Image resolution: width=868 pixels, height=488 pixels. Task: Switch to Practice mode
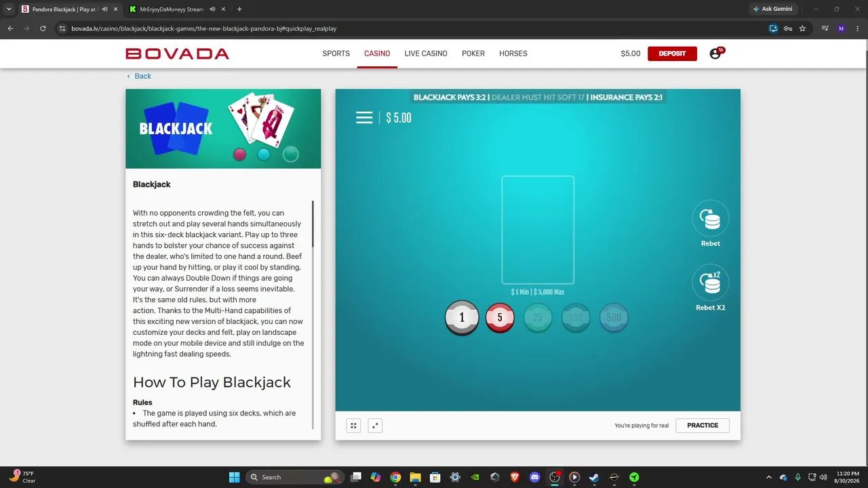click(703, 426)
